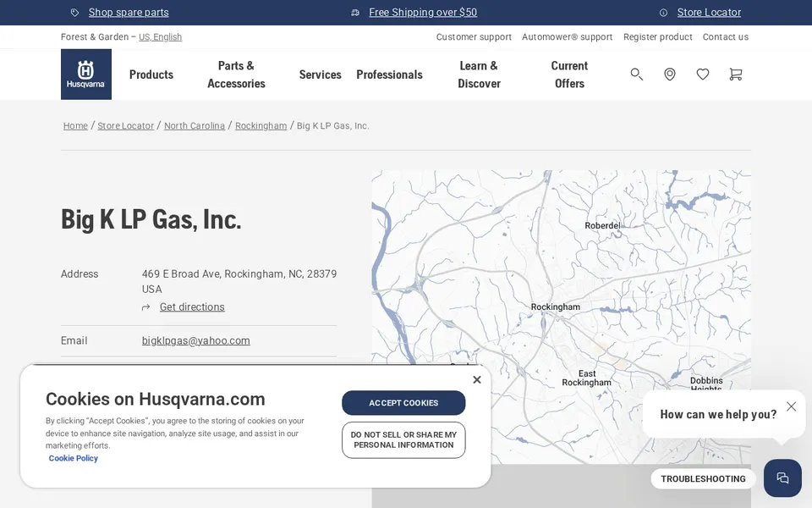812x508 pixels.
Task: Close the cookie banner with the X
Action: point(477,379)
